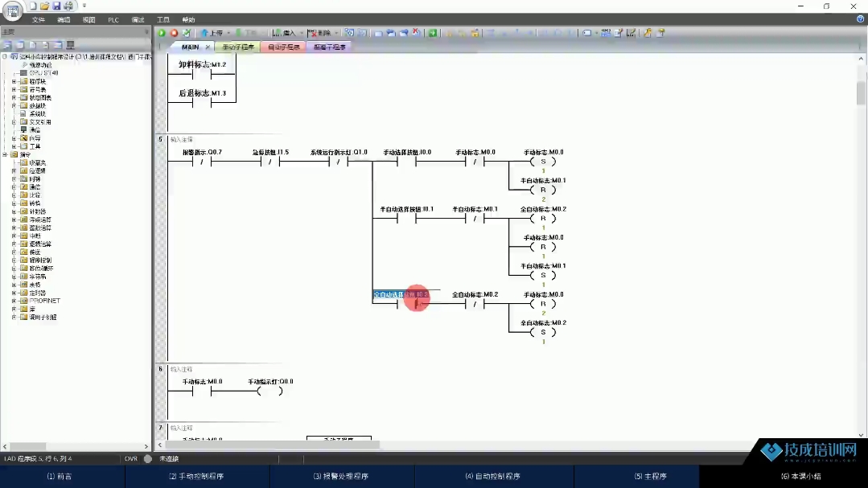Compile the program with the check icon
868x488 pixels.
tap(187, 33)
